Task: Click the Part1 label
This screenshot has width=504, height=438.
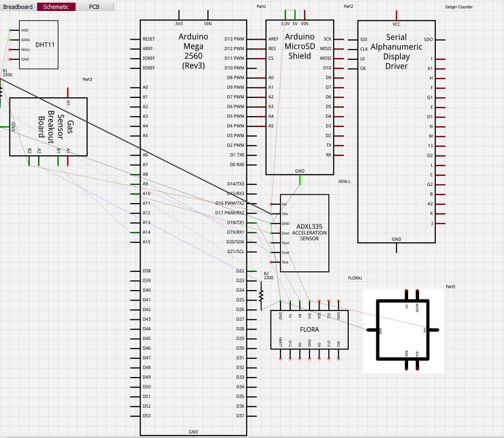Action: [261, 6]
